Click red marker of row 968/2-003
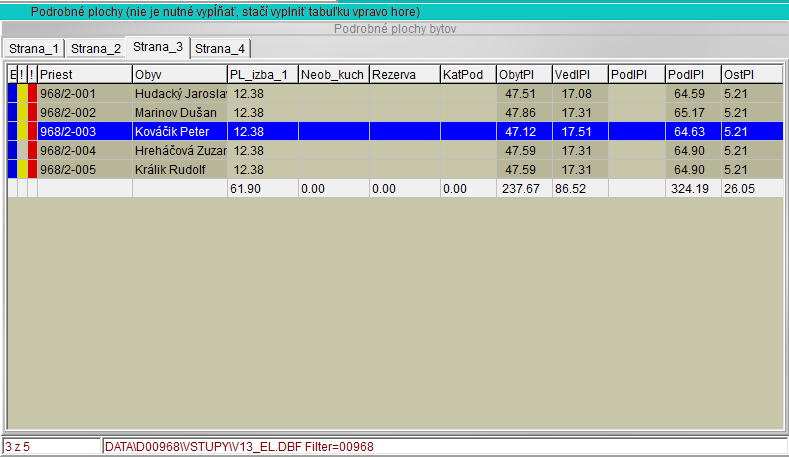789x457 pixels. coord(32,132)
